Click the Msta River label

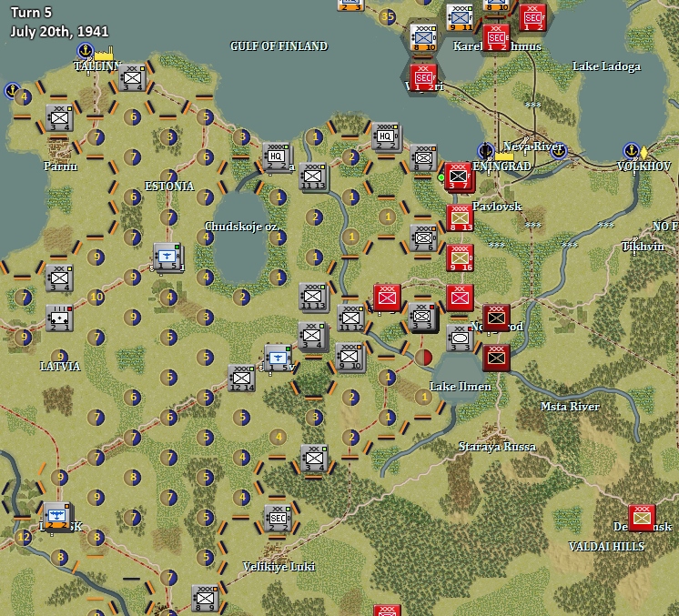coord(570,406)
